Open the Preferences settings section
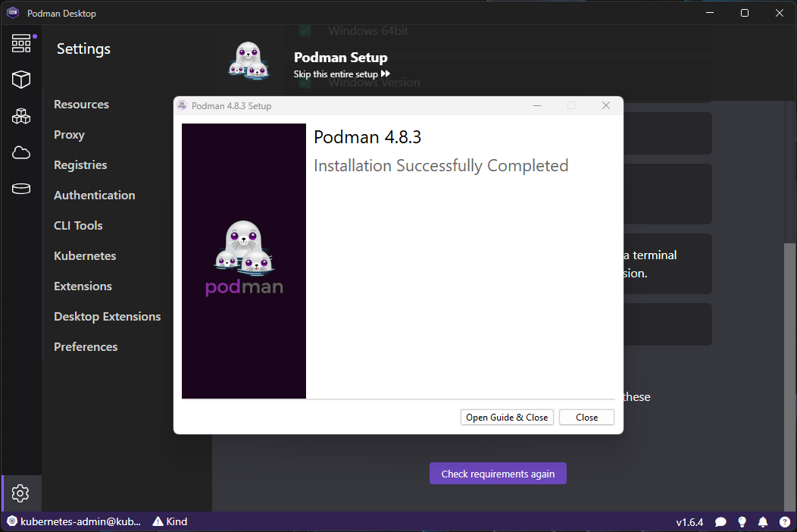 [86, 347]
